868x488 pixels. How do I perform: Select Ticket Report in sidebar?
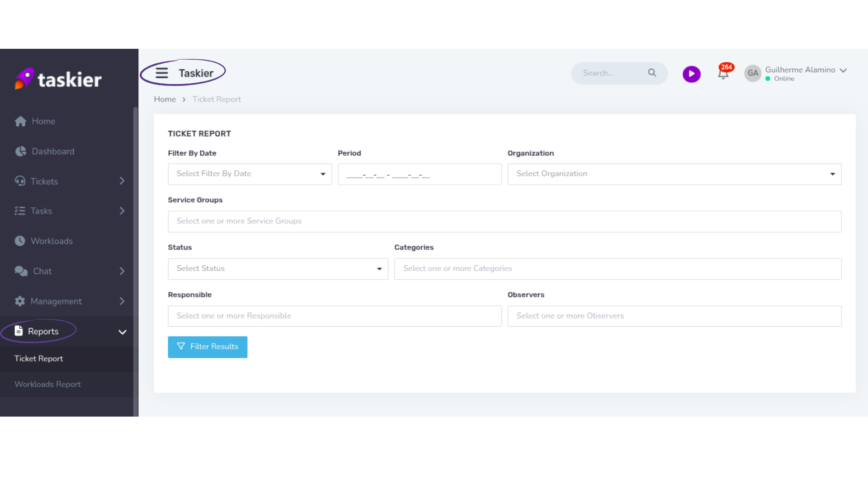point(39,359)
